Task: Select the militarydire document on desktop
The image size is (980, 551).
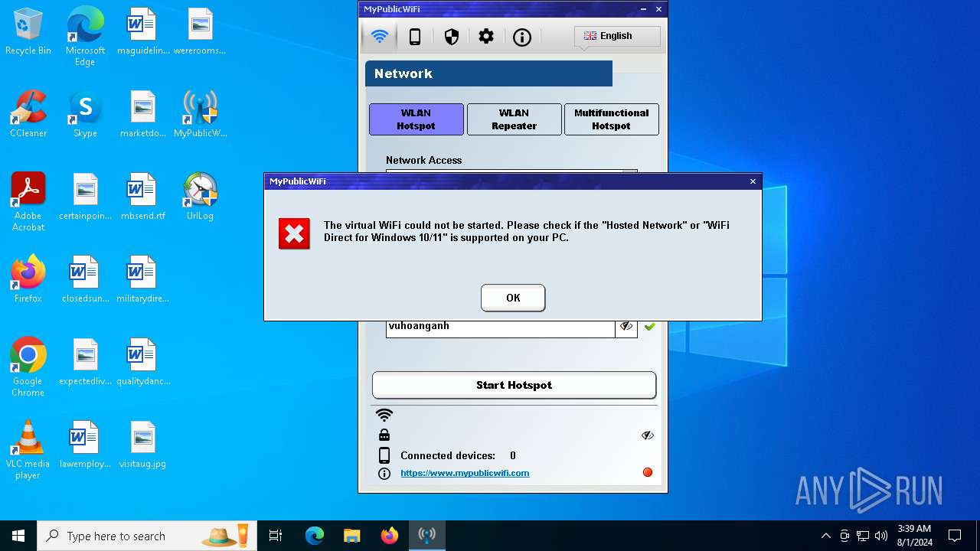Action: pos(142,279)
